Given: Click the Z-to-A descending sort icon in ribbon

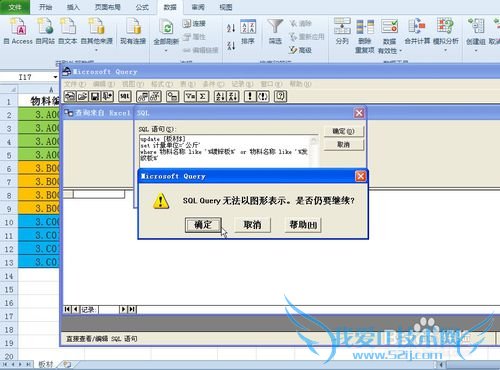Looking at the screenshot, I should [x=231, y=45].
